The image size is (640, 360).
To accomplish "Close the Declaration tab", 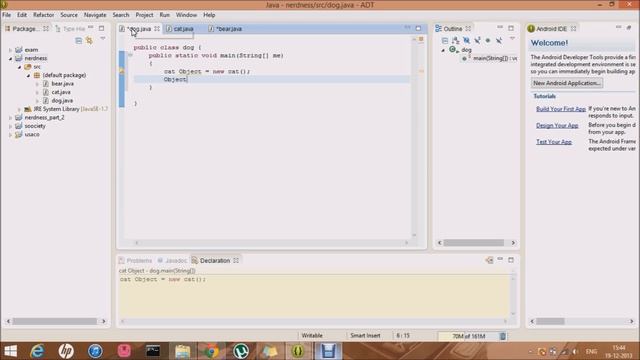I will (236, 260).
